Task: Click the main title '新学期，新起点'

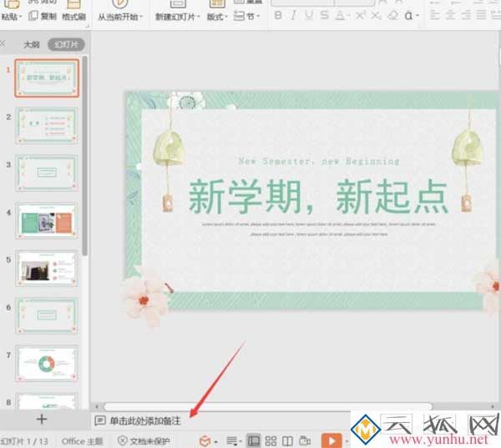Action: pyautogui.click(x=318, y=196)
